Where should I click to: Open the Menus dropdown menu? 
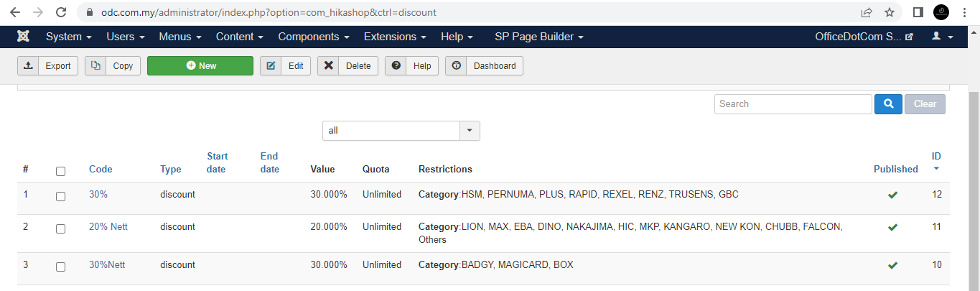click(x=180, y=37)
